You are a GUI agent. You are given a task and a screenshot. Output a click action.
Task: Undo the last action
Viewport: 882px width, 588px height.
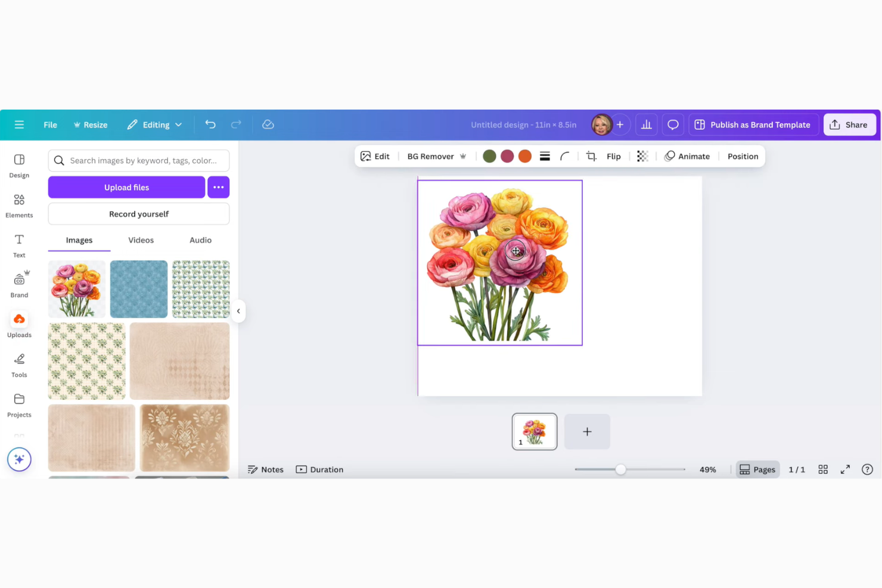[x=210, y=125]
